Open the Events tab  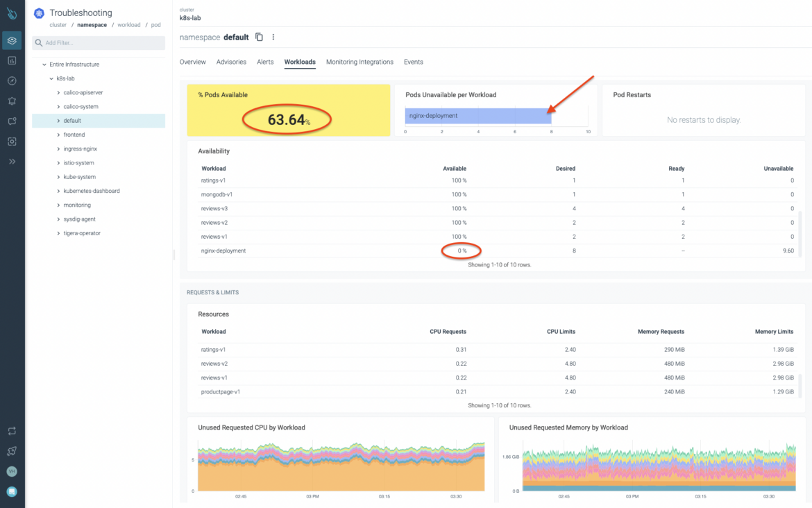pos(413,62)
